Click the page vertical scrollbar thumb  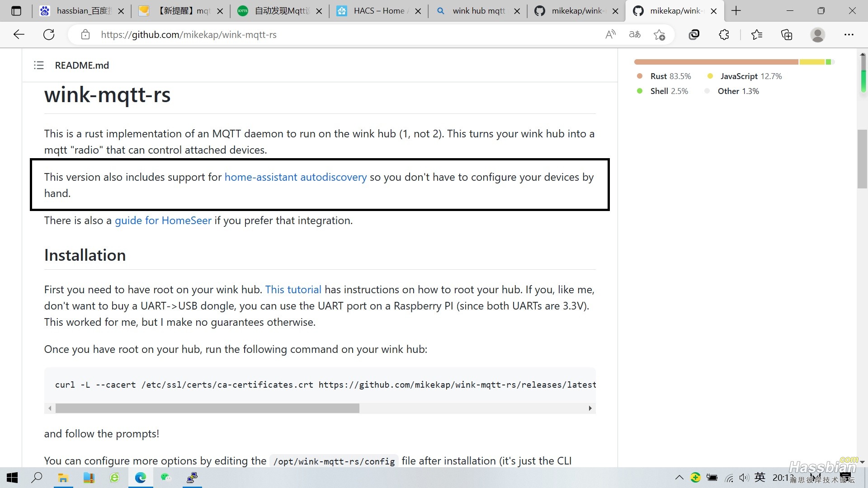[863, 159]
